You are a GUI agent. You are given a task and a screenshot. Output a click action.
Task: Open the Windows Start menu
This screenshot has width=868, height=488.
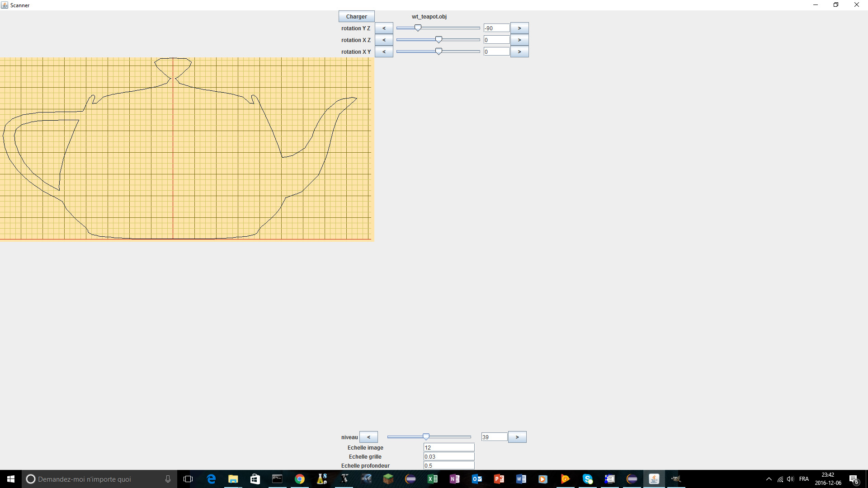coord(11,479)
